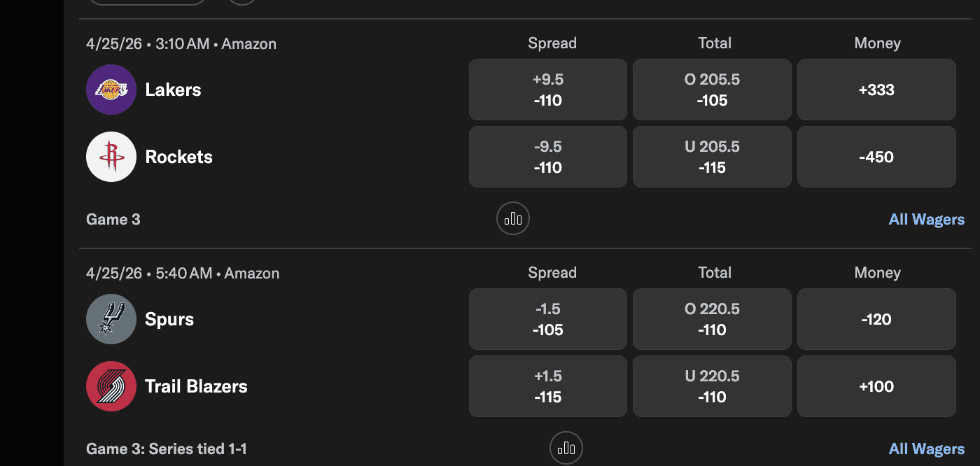This screenshot has width=980, height=466.
Task: Choose the Trail Blazers +100 moneyline
Action: point(876,386)
